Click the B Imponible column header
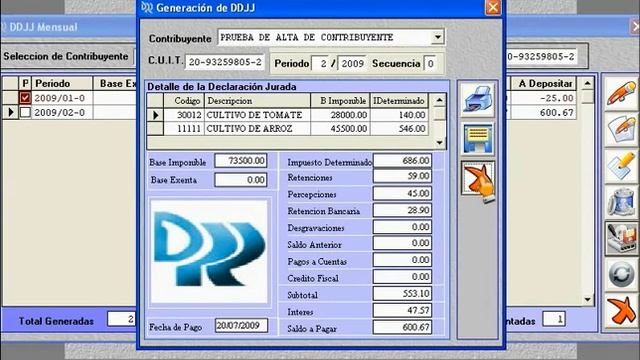 340,101
